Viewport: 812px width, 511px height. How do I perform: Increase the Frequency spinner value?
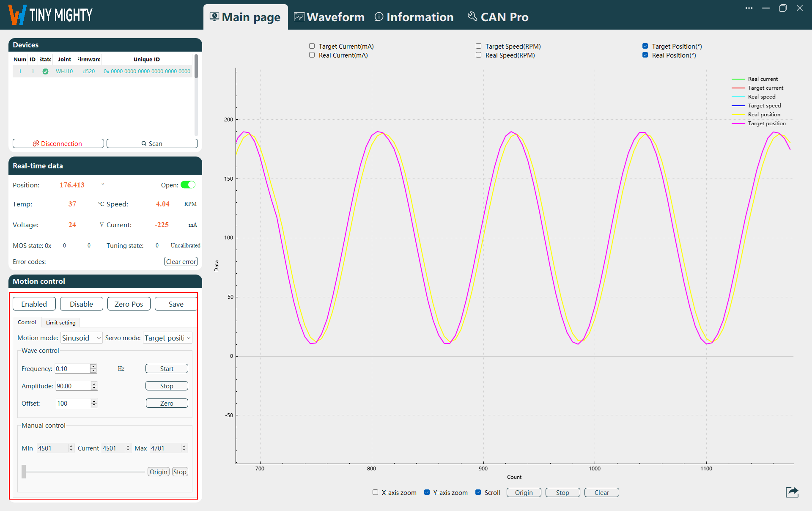[93, 366]
